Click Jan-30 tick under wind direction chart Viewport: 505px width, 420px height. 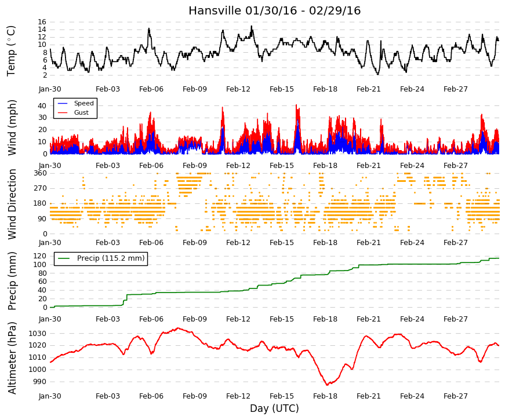point(50,242)
